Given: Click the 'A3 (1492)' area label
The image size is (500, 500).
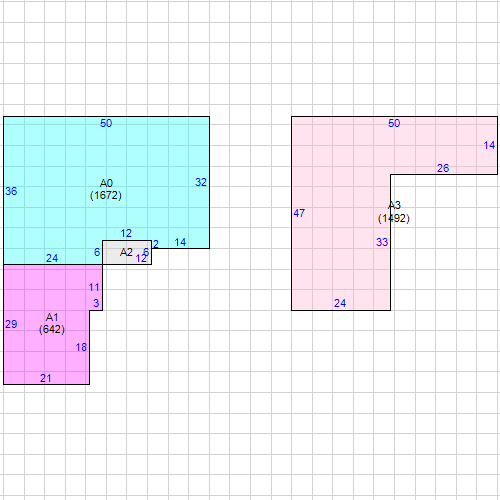Looking at the screenshot, I should pyautogui.click(x=394, y=212).
